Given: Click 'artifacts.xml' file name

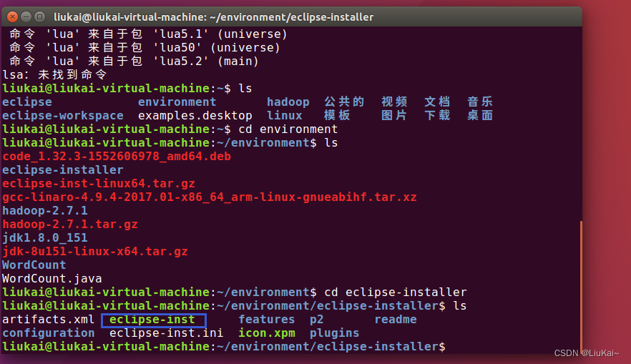Looking at the screenshot, I should coord(49,320).
